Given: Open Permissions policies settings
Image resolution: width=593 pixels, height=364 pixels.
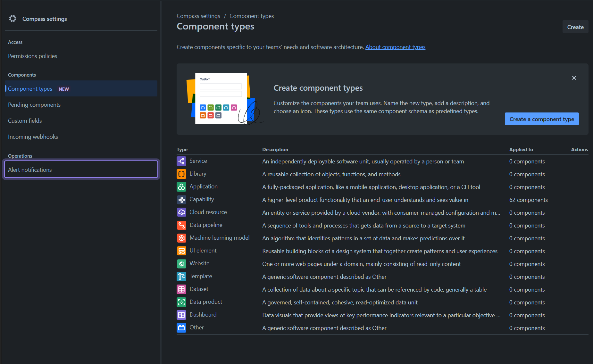Looking at the screenshot, I should [x=32, y=56].
